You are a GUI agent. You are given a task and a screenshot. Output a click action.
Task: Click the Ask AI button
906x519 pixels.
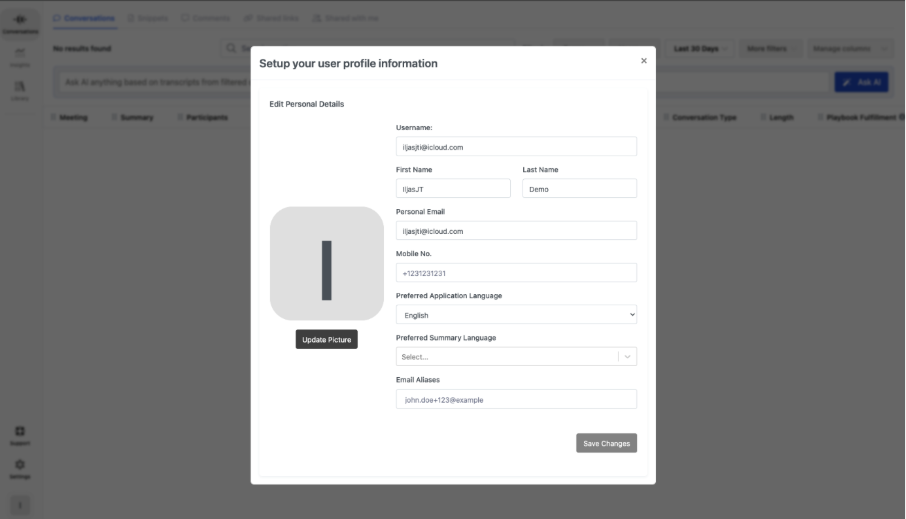(x=861, y=82)
